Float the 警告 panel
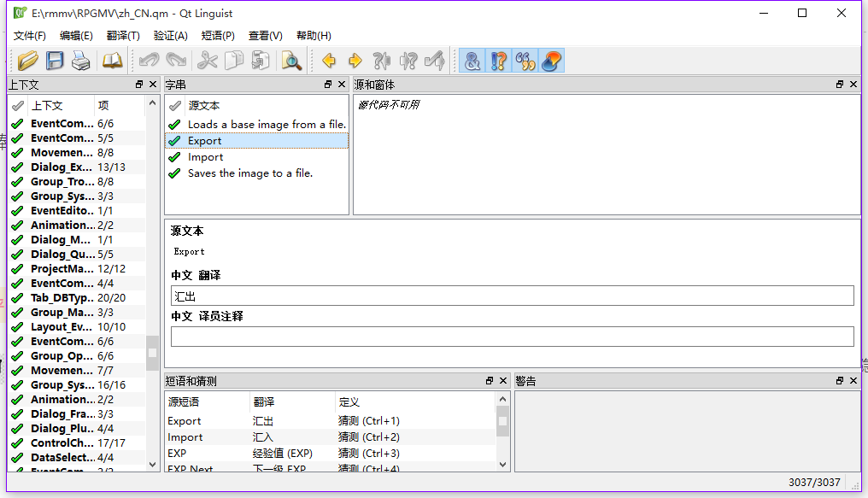The height and width of the screenshot is (498, 868). (x=840, y=381)
